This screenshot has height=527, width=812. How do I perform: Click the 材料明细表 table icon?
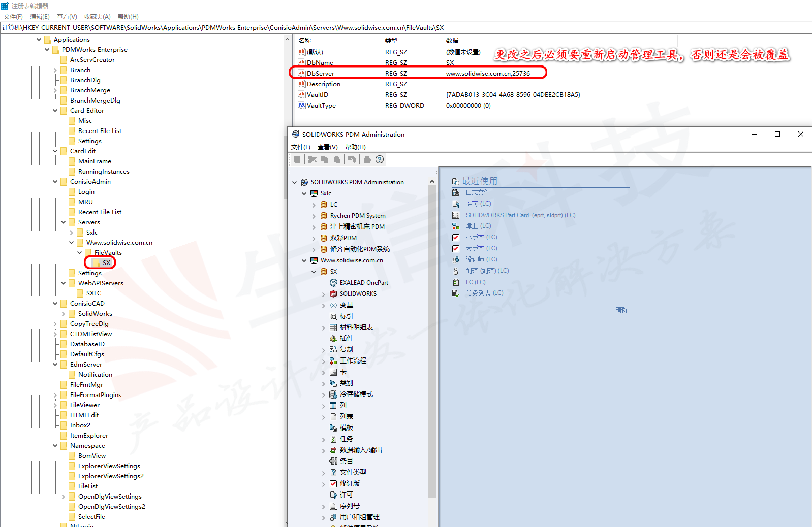pos(333,327)
